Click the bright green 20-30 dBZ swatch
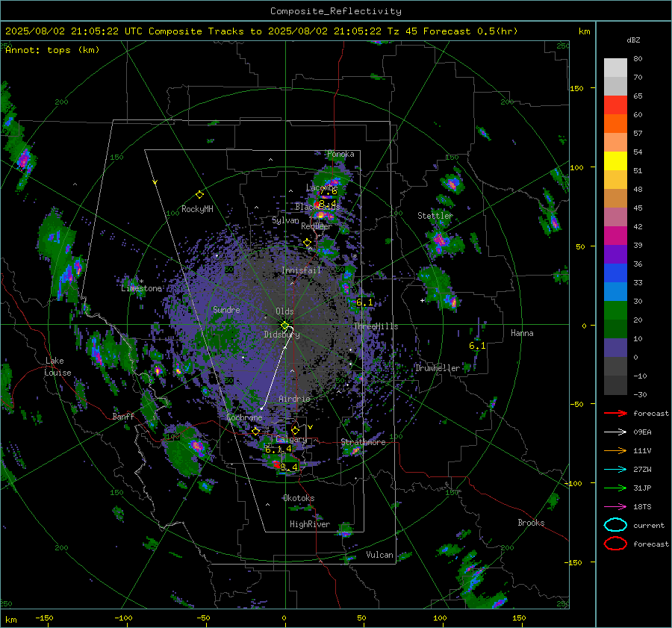The image size is (672, 628). pyautogui.click(x=615, y=311)
